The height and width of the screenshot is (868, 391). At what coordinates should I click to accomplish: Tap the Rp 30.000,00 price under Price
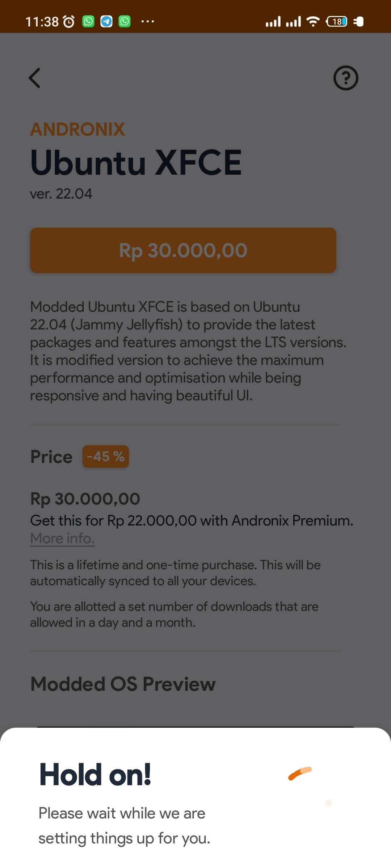85,498
